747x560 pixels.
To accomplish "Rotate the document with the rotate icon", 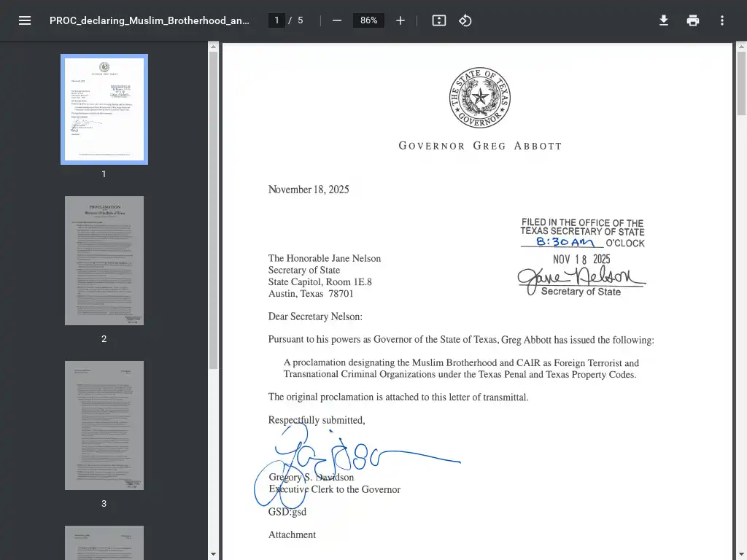I will point(465,20).
